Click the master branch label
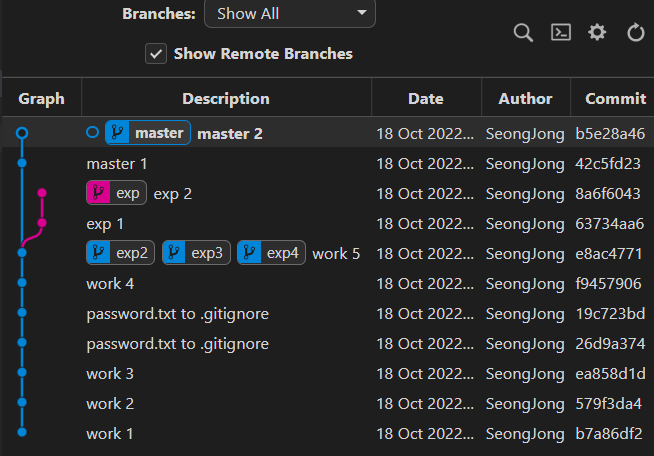 pos(148,133)
